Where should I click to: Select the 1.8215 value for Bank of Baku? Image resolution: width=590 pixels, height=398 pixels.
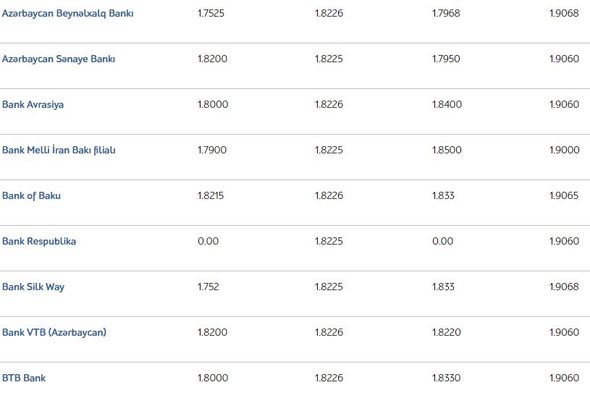(x=210, y=196)
